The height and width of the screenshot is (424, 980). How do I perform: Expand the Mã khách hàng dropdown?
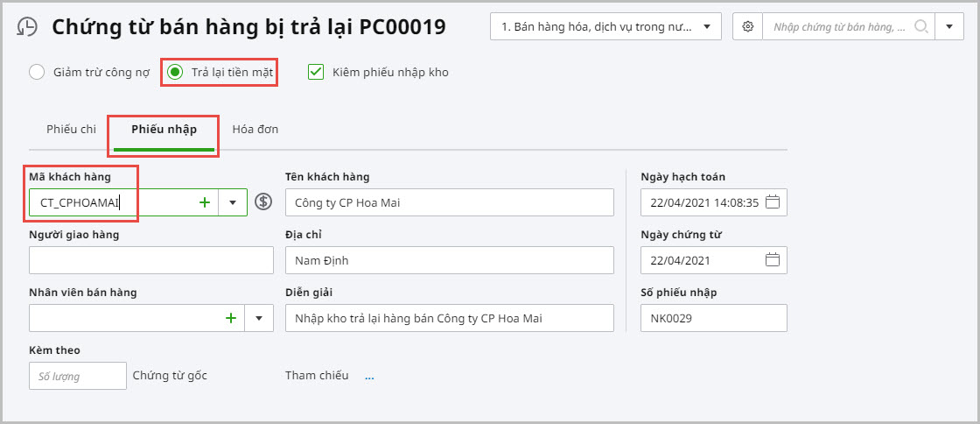click(233, 202)
